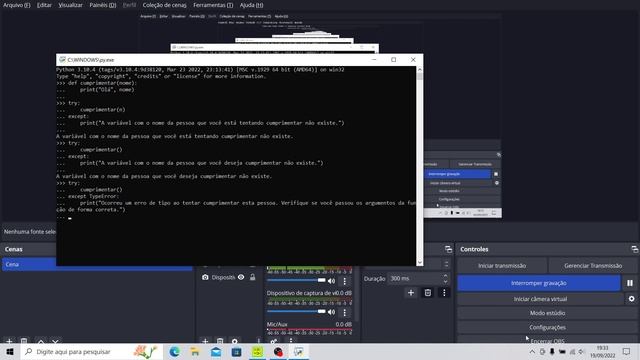Click Iniciar transmissão button
Viewport: 640px width, 360px height.
[502, 266]
